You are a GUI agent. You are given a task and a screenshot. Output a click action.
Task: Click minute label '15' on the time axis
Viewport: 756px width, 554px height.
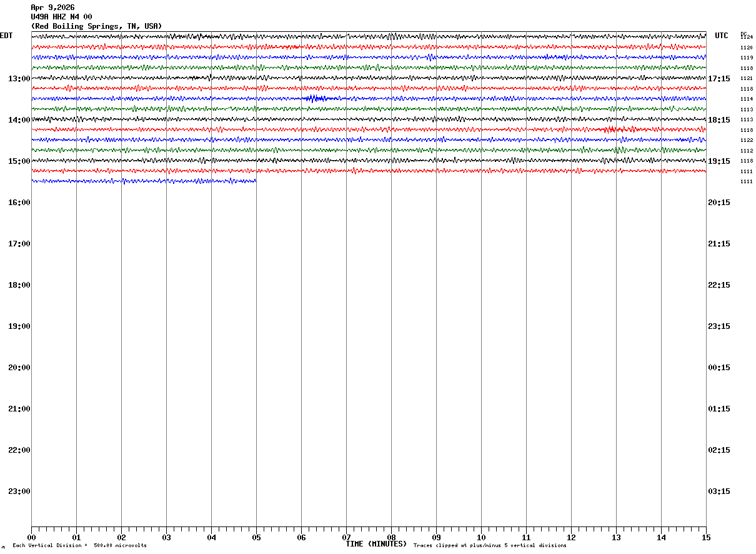click(706, 538)
